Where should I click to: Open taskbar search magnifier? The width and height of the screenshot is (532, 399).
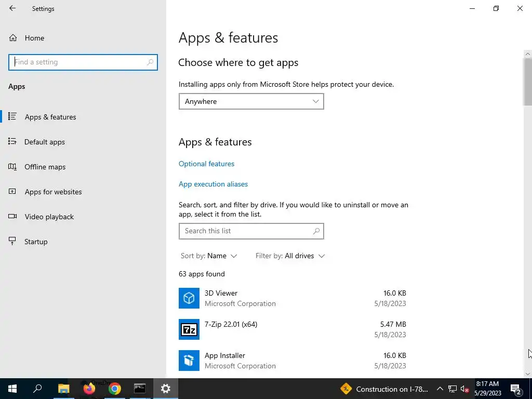click(x=37, y=389)
